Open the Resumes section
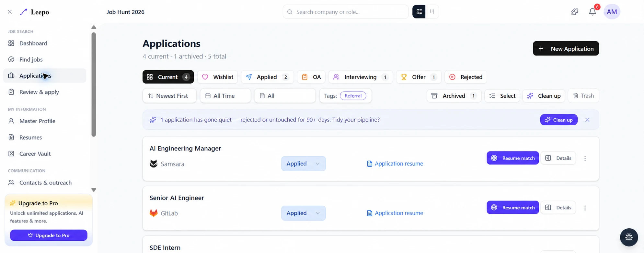 tap(45, 137)
